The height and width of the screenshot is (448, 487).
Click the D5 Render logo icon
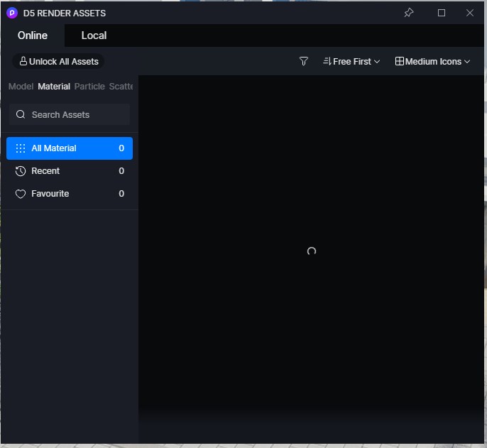pyautogui.click(x=12, y=13)
